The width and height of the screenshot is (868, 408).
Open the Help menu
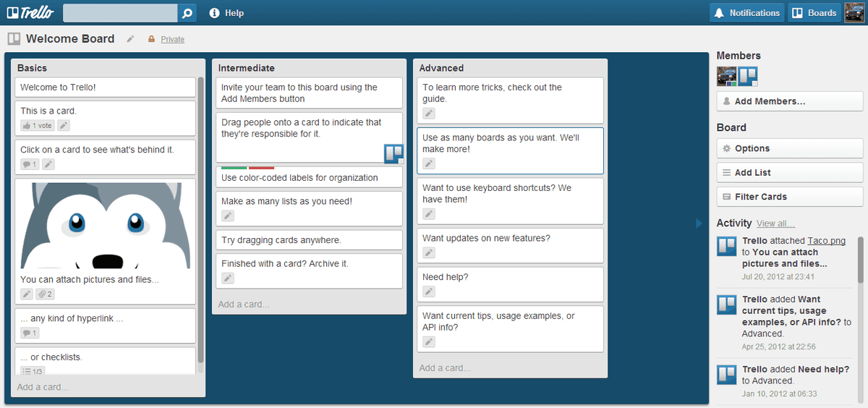226,13
